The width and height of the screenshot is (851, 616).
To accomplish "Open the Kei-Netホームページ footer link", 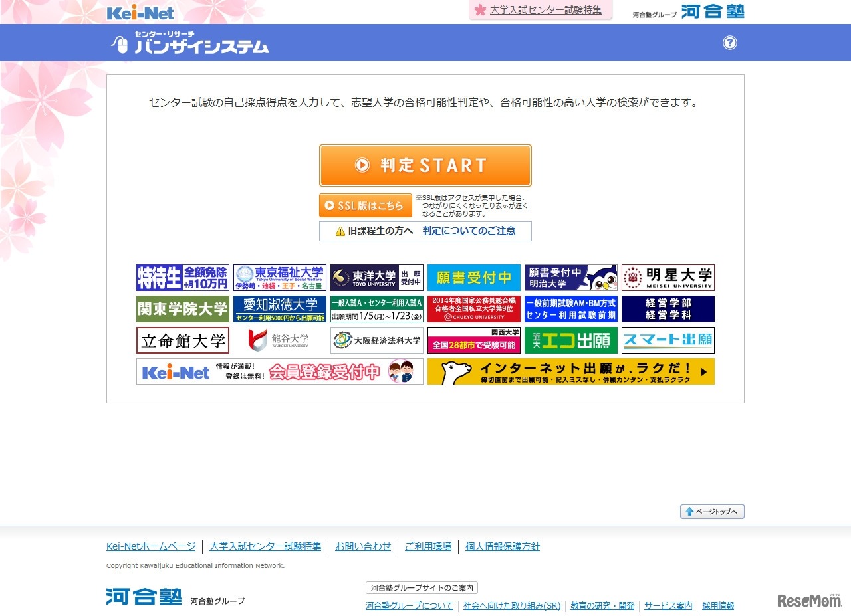I will coord(150,546).
